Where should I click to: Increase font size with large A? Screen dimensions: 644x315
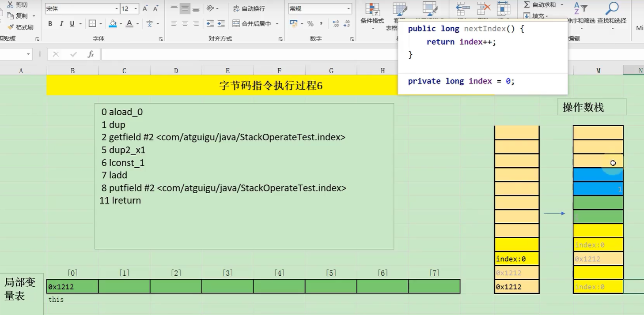click(145, 9)
